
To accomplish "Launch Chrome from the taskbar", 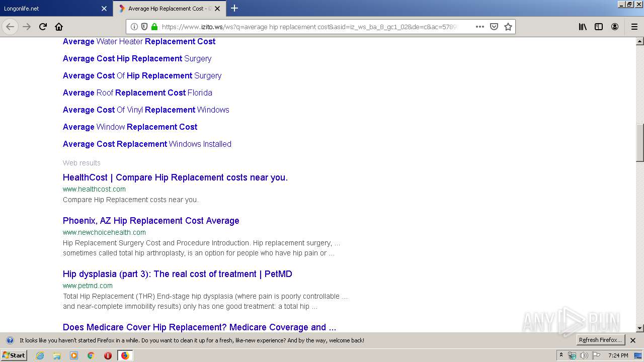I will coord(91,355).
